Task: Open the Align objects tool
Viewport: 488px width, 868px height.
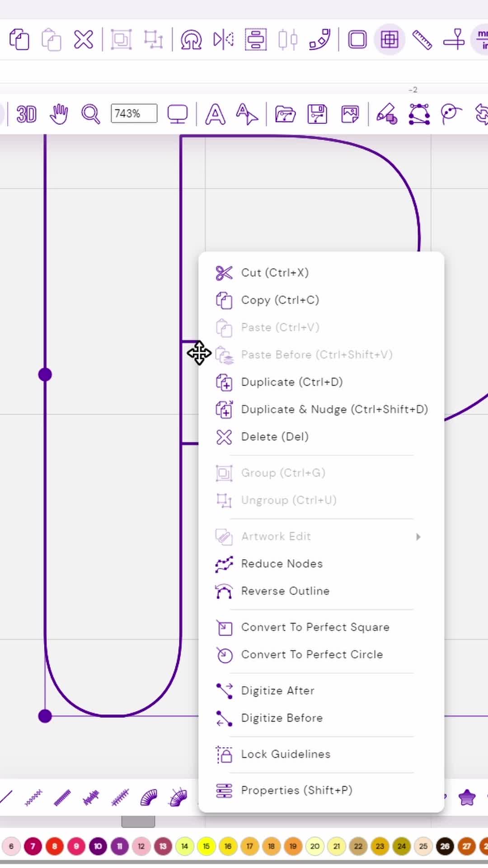Action: (x=256, y=40)
